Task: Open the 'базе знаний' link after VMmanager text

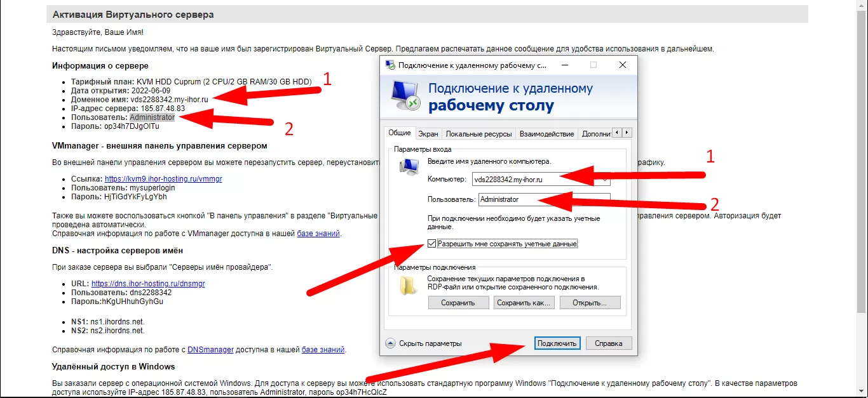Action: point(318,234)
